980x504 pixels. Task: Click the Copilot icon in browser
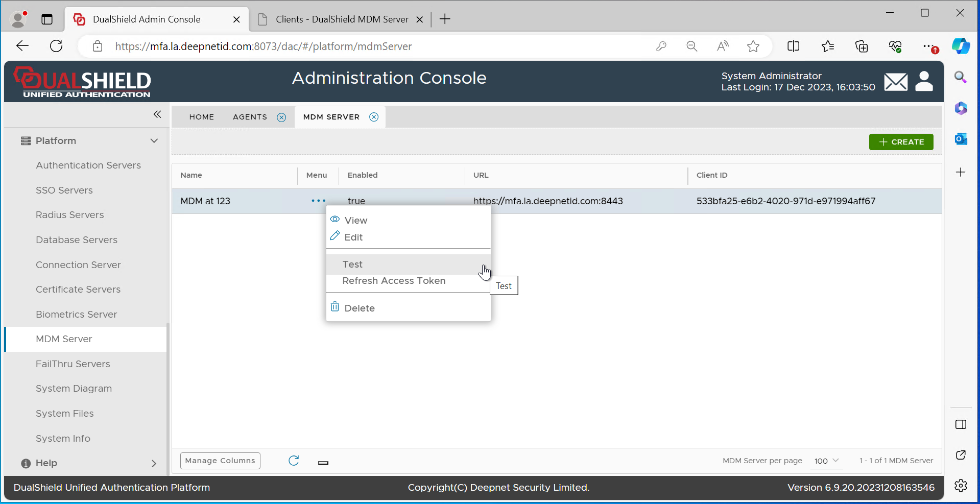click(961, 46)
